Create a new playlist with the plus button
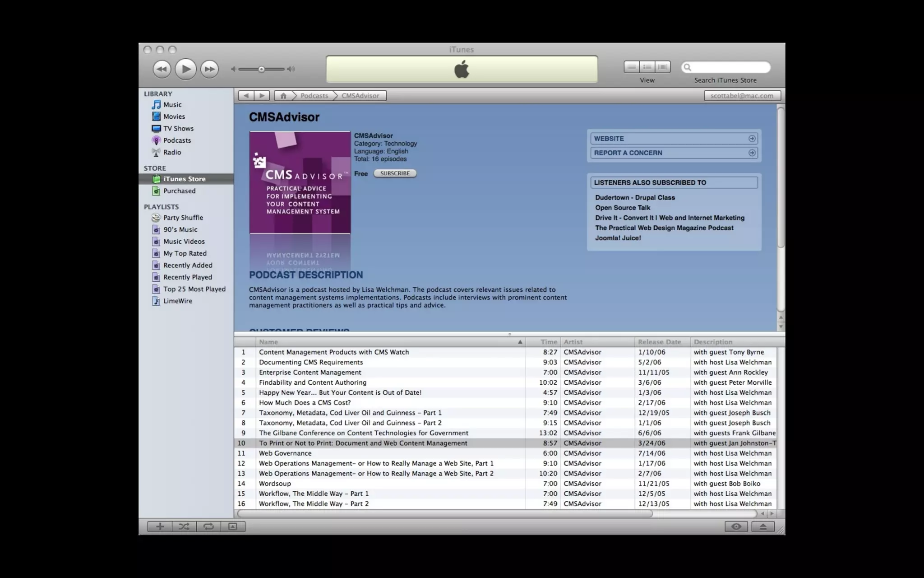The image size is (924, 578). [160, 527]
